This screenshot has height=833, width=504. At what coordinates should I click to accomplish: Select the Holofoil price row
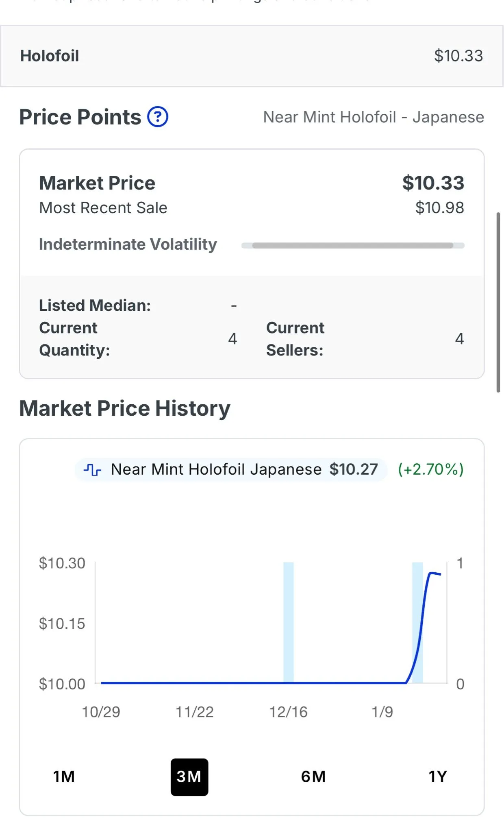252,56
